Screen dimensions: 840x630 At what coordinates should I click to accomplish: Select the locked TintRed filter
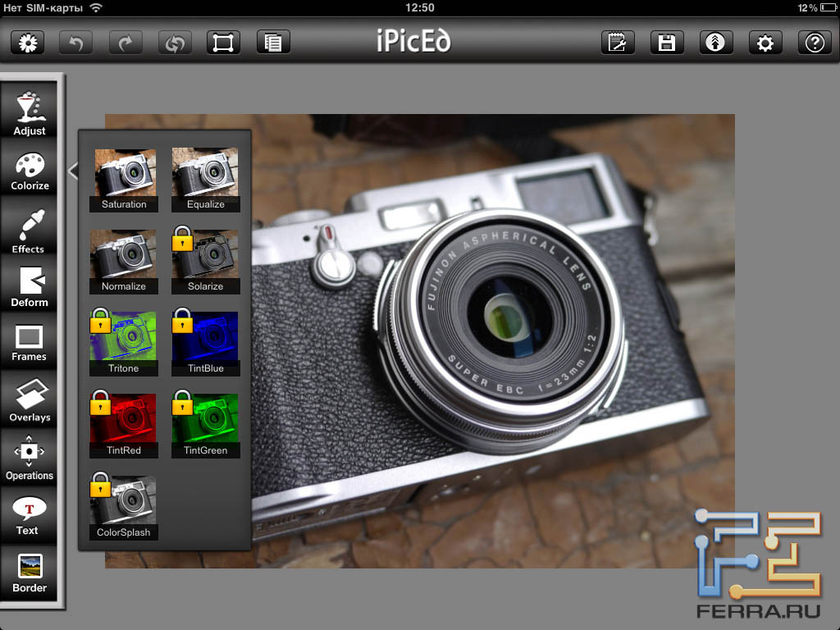point(124,426)
